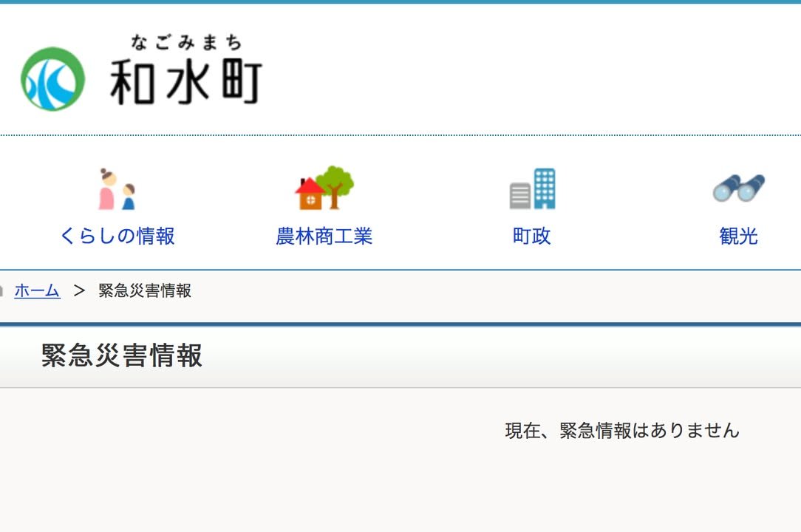Click the green and blue Nagomi town logo

coord(52,79)
